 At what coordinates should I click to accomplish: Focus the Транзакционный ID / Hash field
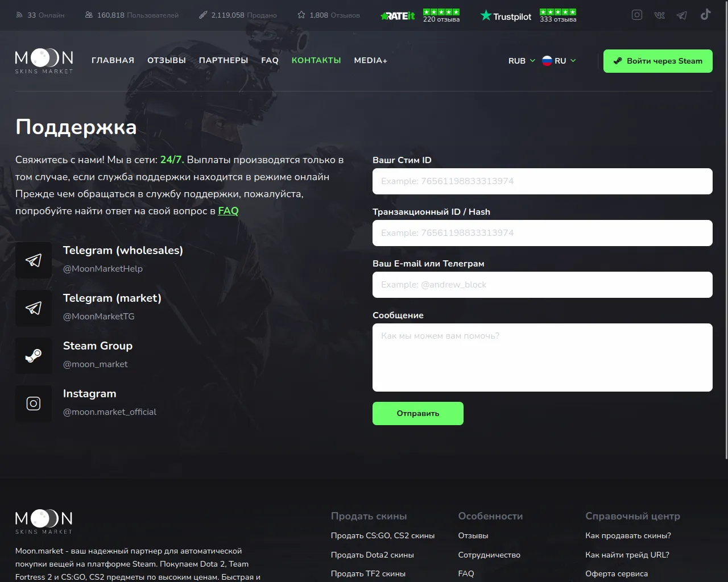click(x=543, y=233)
